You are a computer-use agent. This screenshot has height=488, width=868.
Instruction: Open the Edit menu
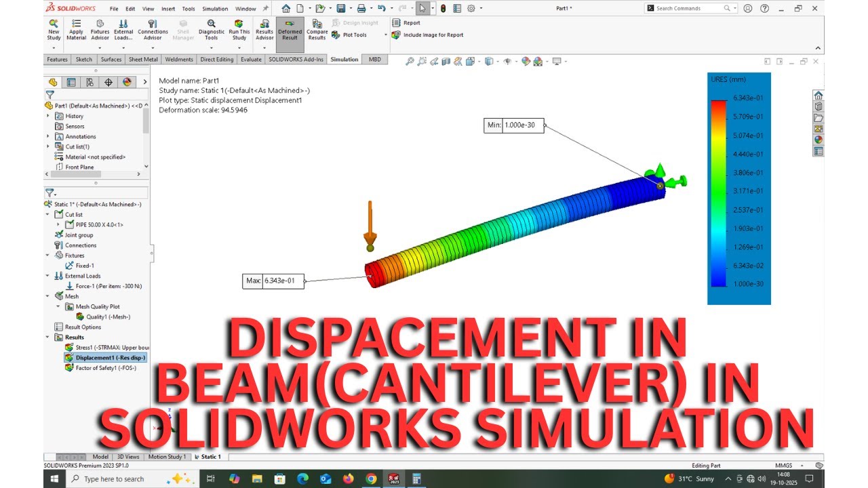tap(130, 9)
